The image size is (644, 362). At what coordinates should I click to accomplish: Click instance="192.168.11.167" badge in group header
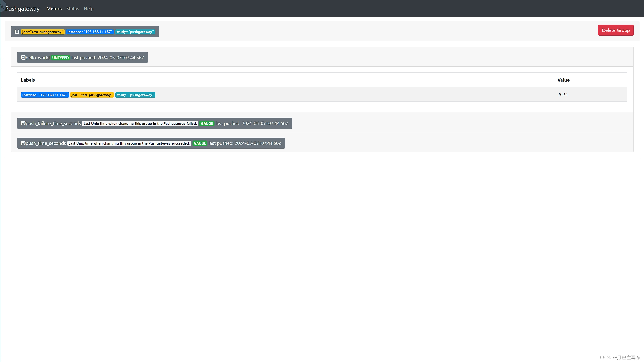click(90, 32)
